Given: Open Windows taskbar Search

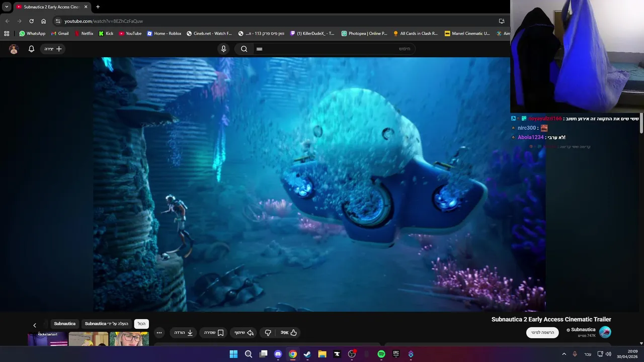Looking at the screenshot, I should (x=249, y=354).
